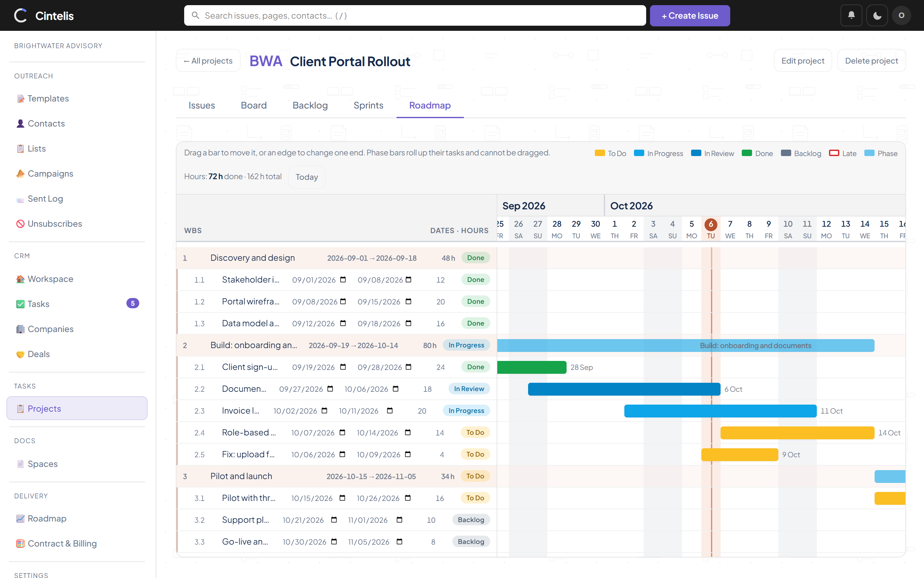Click the Create Issue button
The width and height of the screenshot is (924, 578).
(x=690, y=16)
